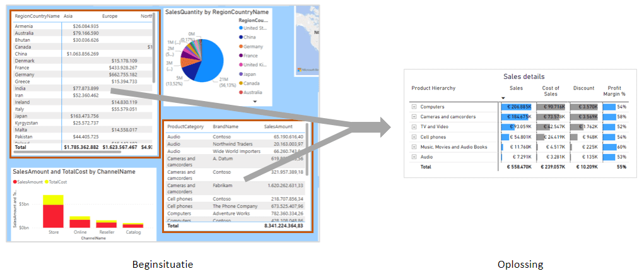644x276 pixels.
Task: Expand the Computers row in Product Hierarchy
Action: [414, 107]
